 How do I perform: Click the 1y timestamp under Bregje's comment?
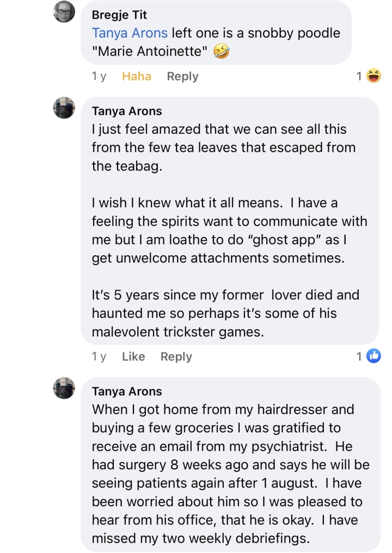point(99,76)
